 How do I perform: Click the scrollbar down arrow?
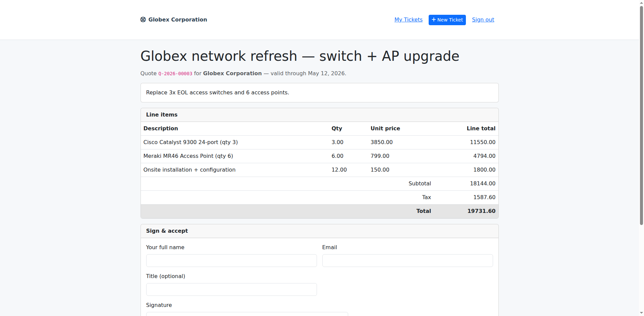[641, 313]
